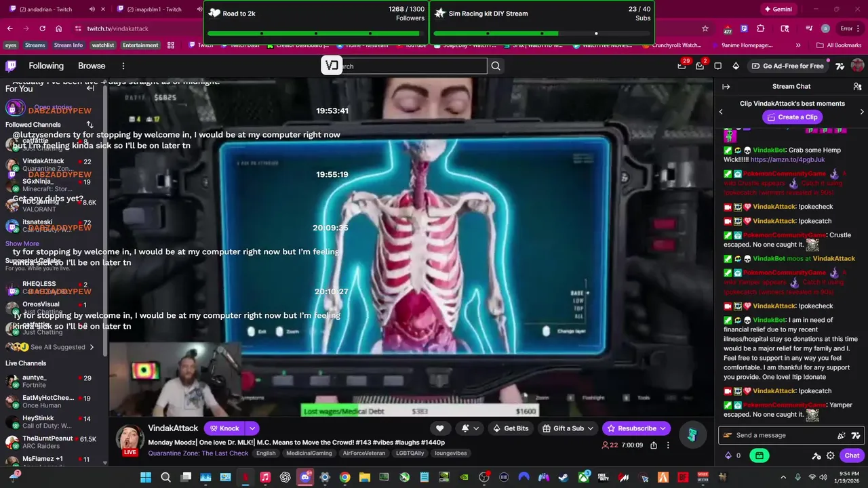Click the browser address bar URL
Image resolution: width=868 pixels, height=488 pixels.
(x=117, y=28)
